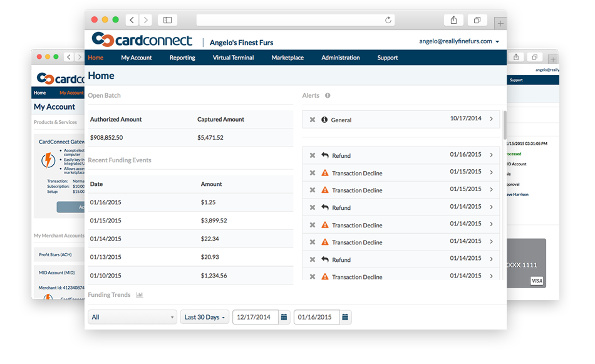The height and width of the screenshot is (364, 595).
Task: Dismiss second 01/15/2015 Transaction Decline alert
Action: [313, 190]
